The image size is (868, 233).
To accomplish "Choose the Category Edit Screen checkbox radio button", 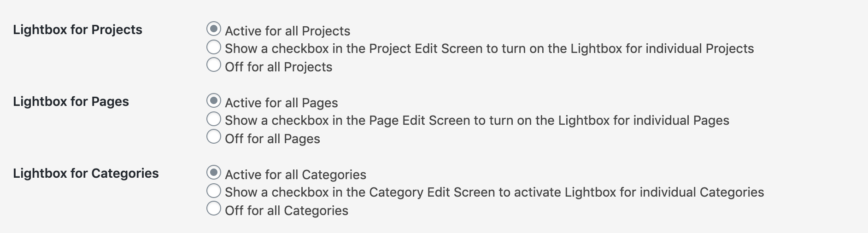I will (x=213, y=191).
